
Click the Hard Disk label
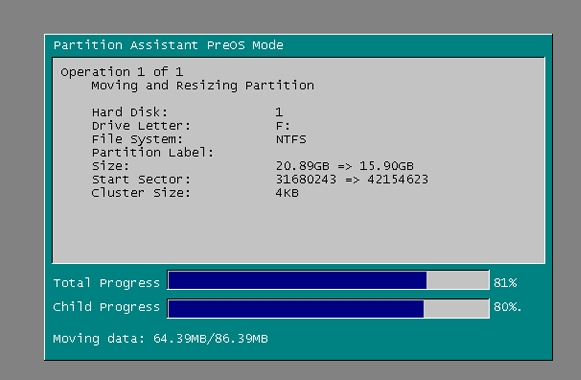pos(130,112)
